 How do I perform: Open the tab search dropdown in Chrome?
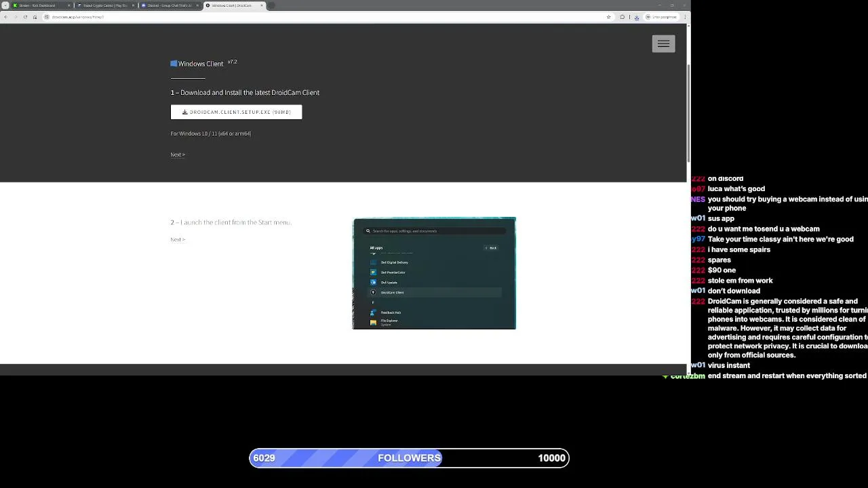tap(5, 5)
